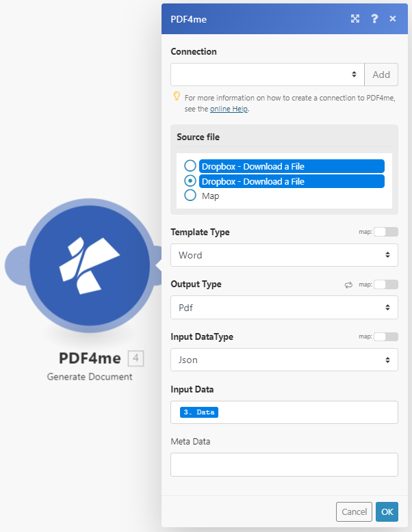Screen dimensions: 412x532
Task: Open the help question mark icon
Action: point(374,19)
